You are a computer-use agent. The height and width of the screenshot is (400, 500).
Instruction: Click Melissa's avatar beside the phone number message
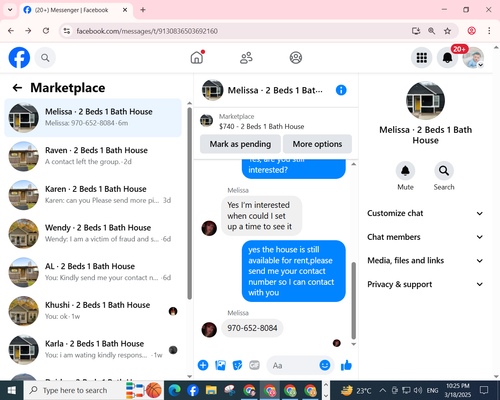[x=209, y=330]
